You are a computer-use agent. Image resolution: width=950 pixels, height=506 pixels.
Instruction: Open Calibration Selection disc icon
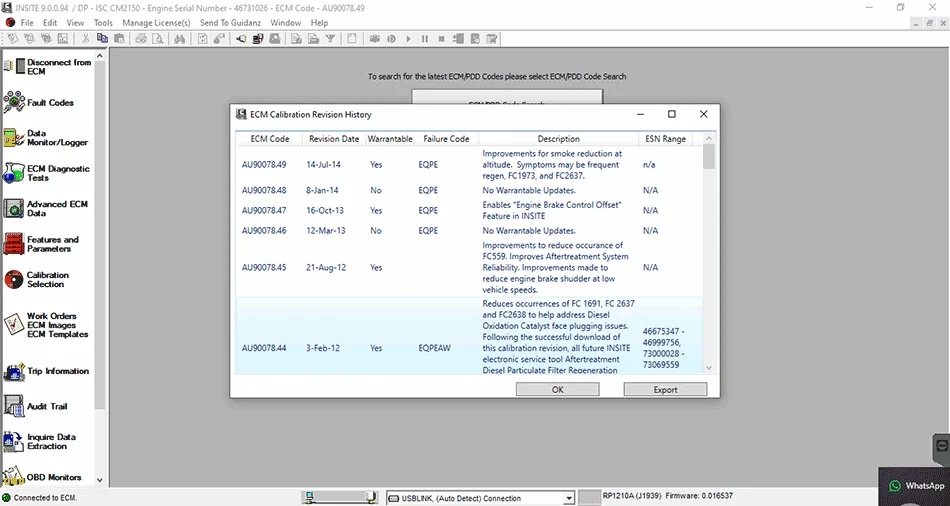click(13, 279)
